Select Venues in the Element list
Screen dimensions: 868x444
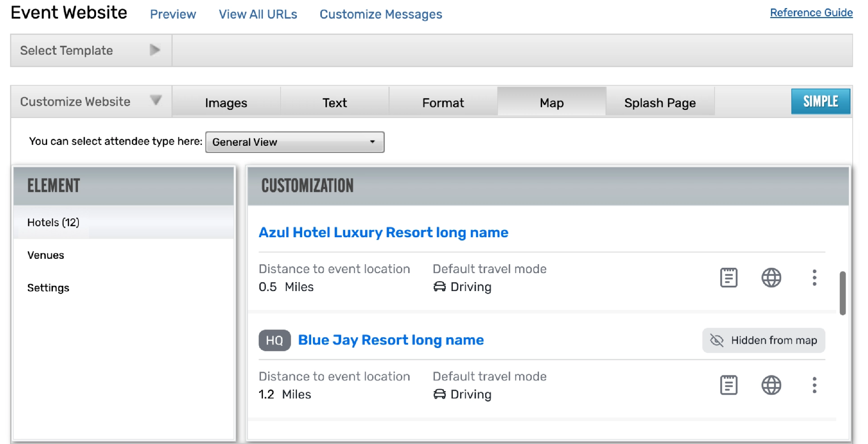point(46,255)
